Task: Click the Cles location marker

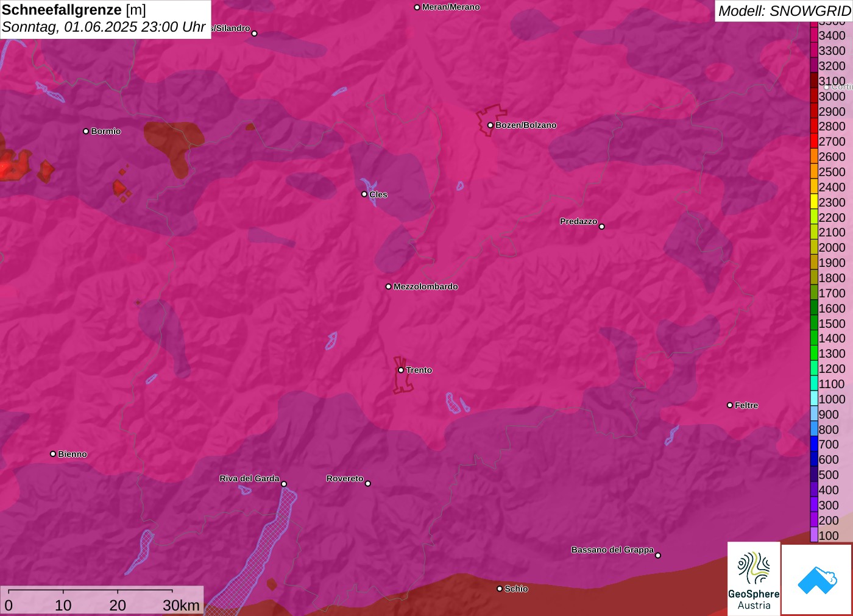Action: [x=364, y=194]
